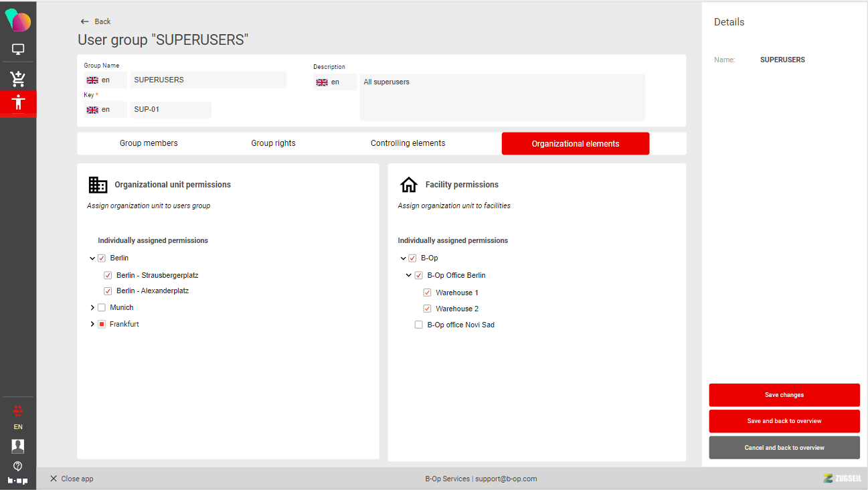Click the back arrow icon

click(x=85, y=21)
